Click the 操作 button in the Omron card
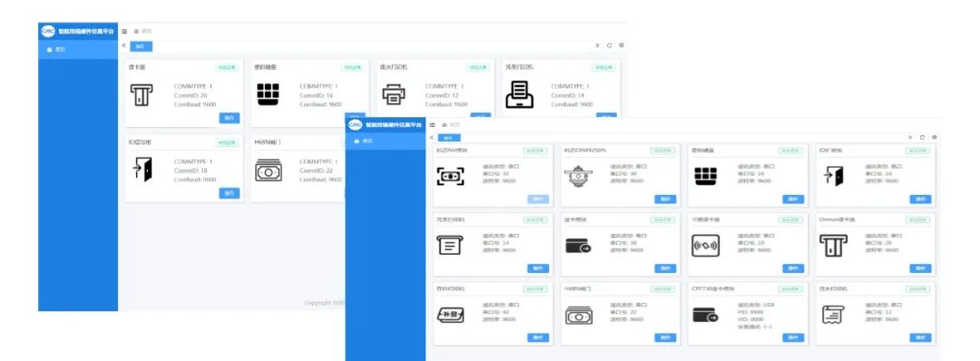Image resolution: width=980 pixels, height=361 pixels. click(x=920, y=268)
